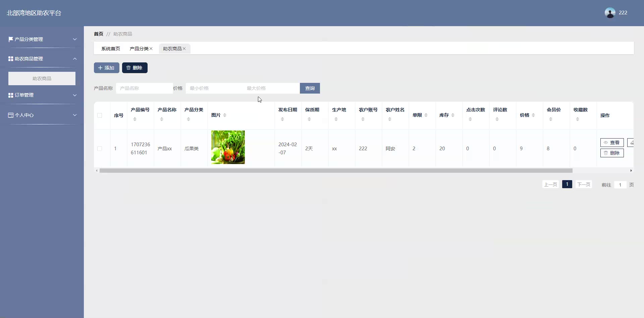
Task: Sort by 生产地 column
Action: [x=336, y=119]
